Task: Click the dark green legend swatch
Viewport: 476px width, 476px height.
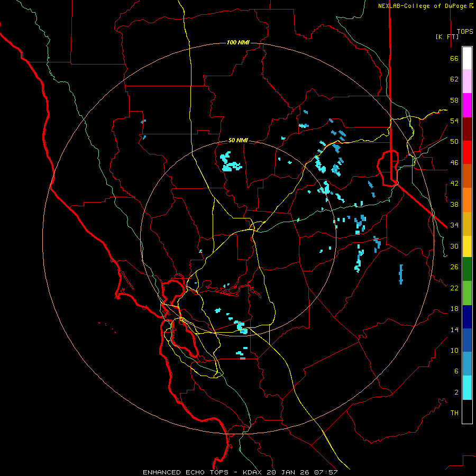Action: tap(467, 270)
